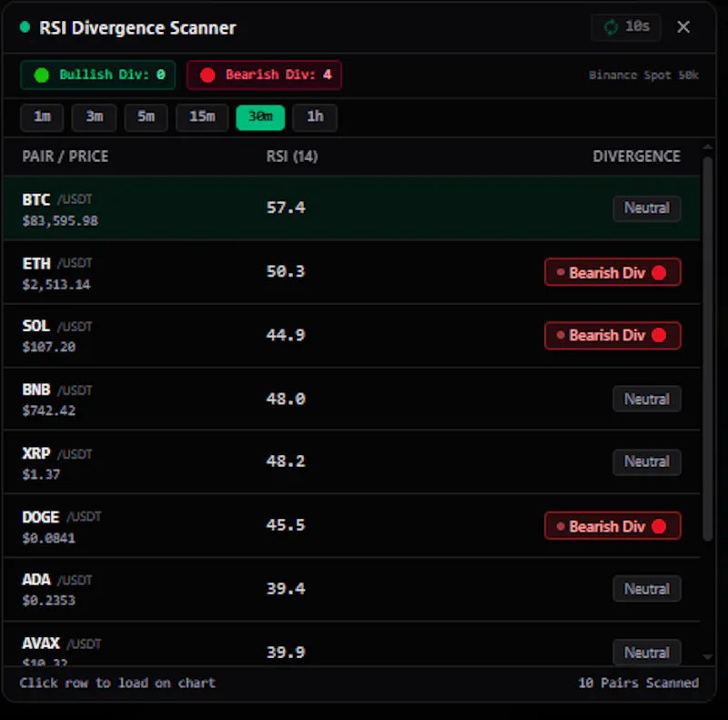The image size is (728, 720).
Task: Click the Bearish Div badge for SOL
Action: pyautogui.click(x=612, y=335)
